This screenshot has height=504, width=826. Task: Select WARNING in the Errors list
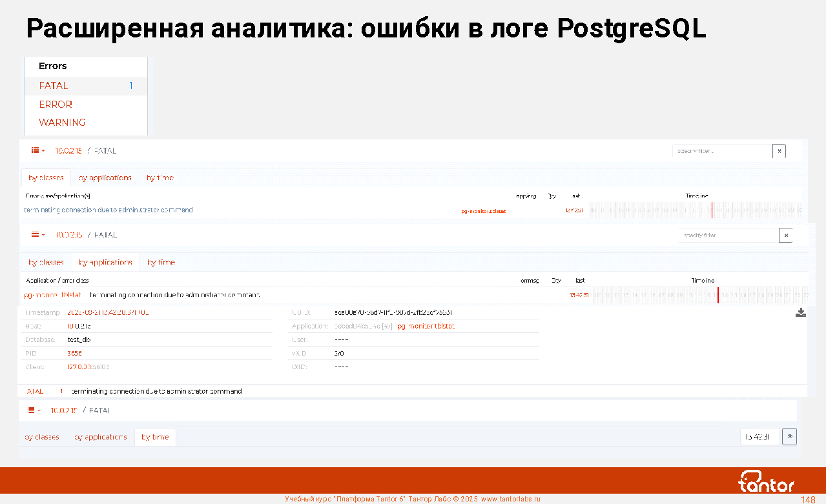click(62, 123)
